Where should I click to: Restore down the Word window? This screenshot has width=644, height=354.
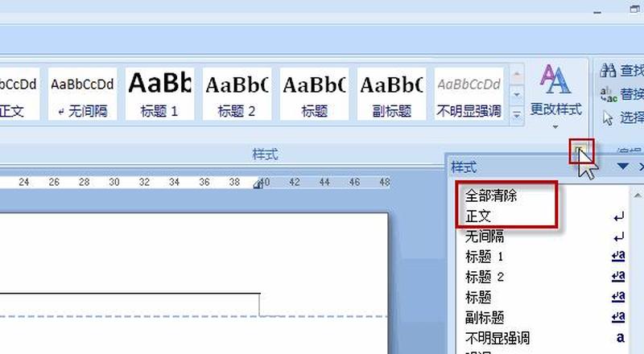point(635,9)
